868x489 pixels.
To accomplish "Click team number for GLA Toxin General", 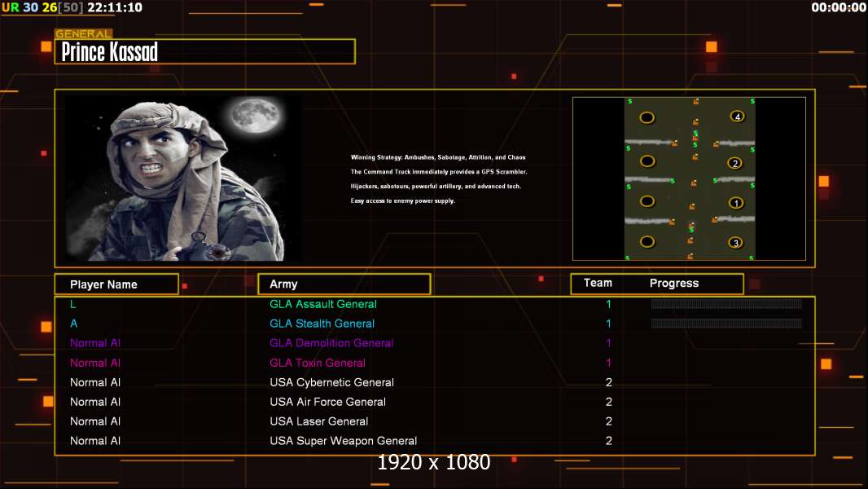I will tap(608, 363).
